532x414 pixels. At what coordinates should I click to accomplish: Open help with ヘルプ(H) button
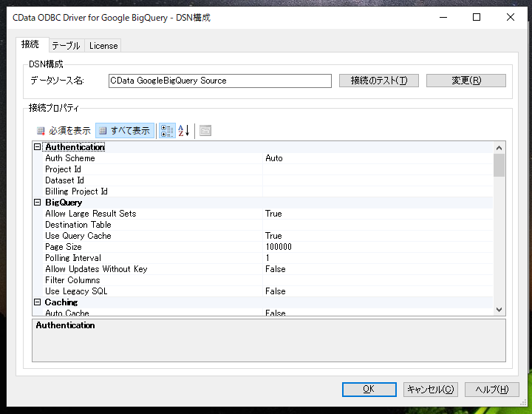coord(492,389)
